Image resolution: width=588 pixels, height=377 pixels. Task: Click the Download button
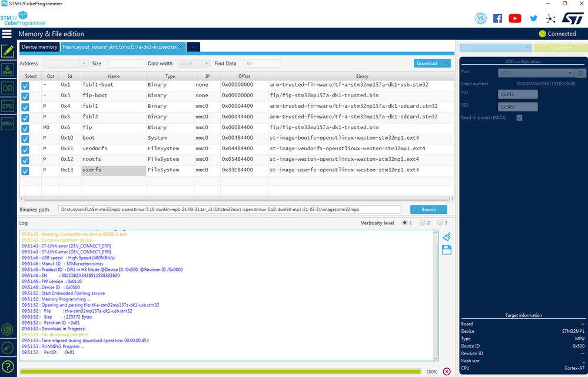pos(427,64)
